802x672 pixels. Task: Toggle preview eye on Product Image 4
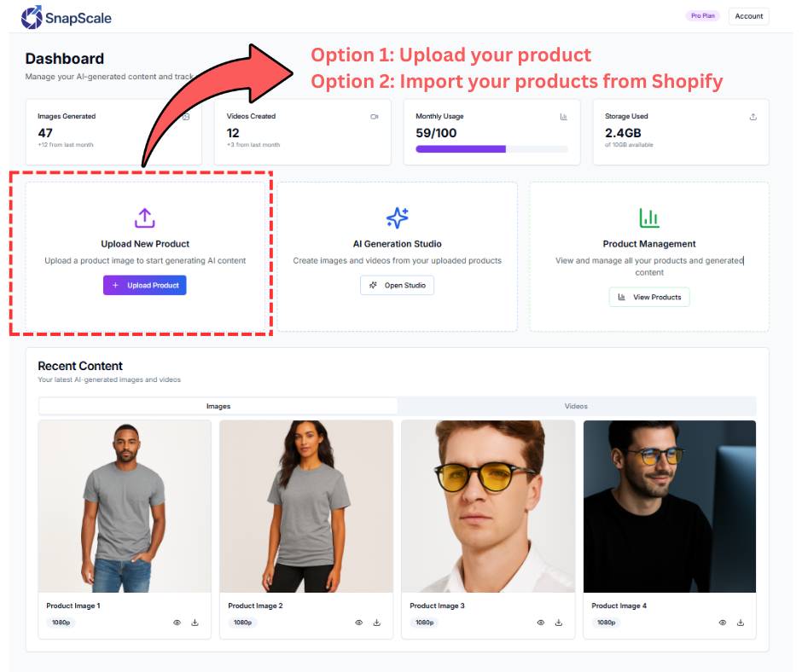(x=722, y=623)
